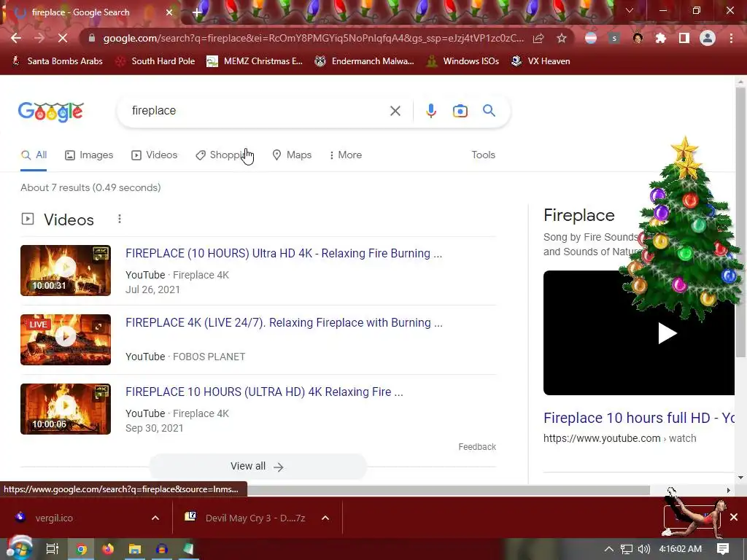Open Chrome's three-dot menu
The width and height of the screenshot is (747, 560).
[731, 38]
